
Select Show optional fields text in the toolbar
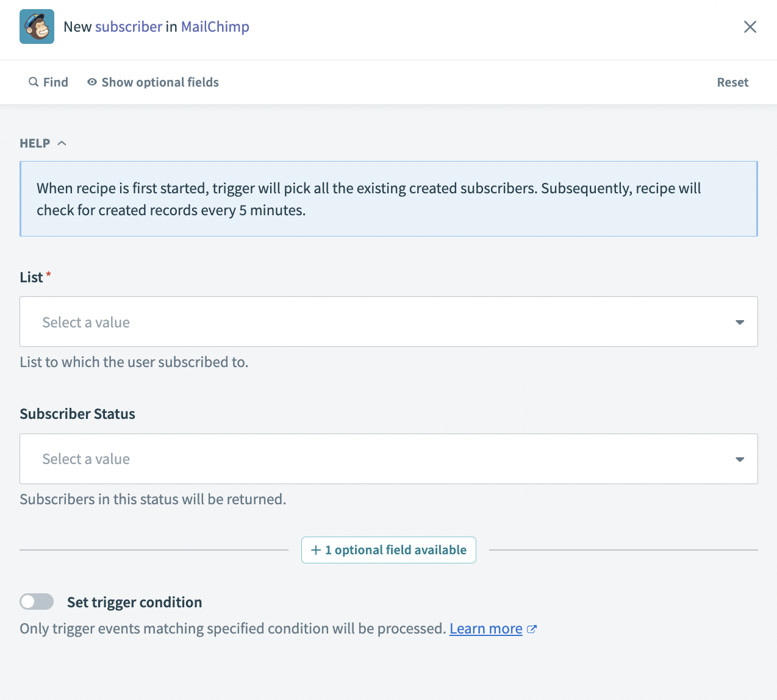(160, 82)
